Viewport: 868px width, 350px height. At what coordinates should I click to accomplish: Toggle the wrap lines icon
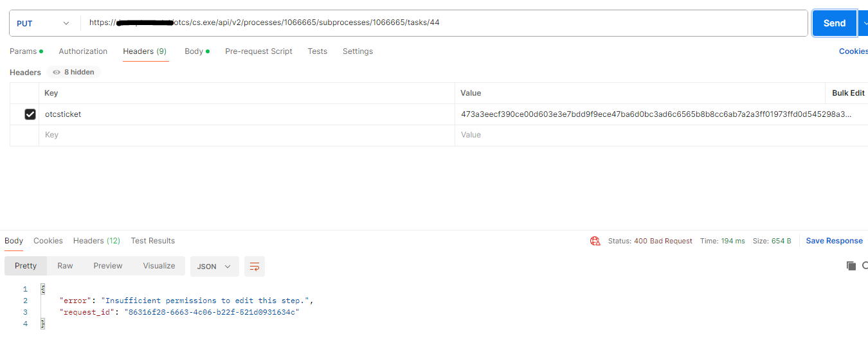point(255,267)
